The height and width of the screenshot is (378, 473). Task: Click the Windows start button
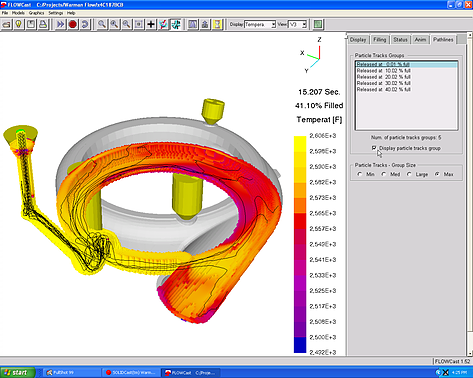[18, 373]
